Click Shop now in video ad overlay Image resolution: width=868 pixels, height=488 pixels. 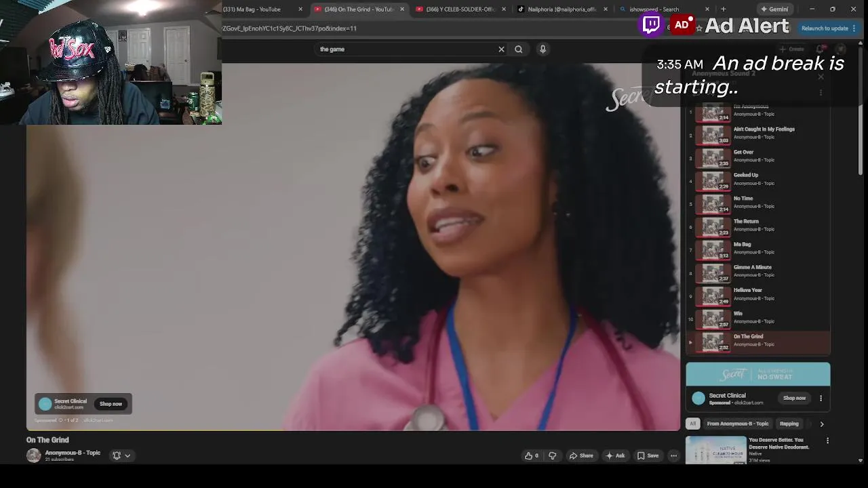111,404
